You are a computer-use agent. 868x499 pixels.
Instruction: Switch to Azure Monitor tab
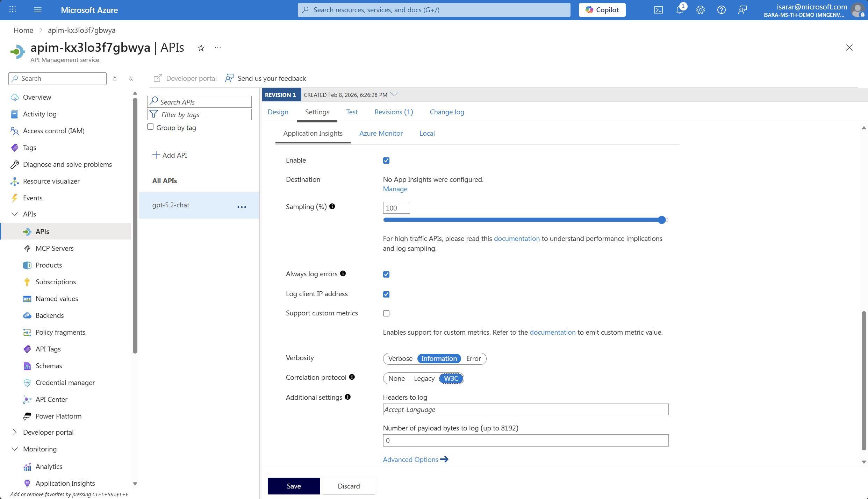pyautogui.click(x=381, y=133)
